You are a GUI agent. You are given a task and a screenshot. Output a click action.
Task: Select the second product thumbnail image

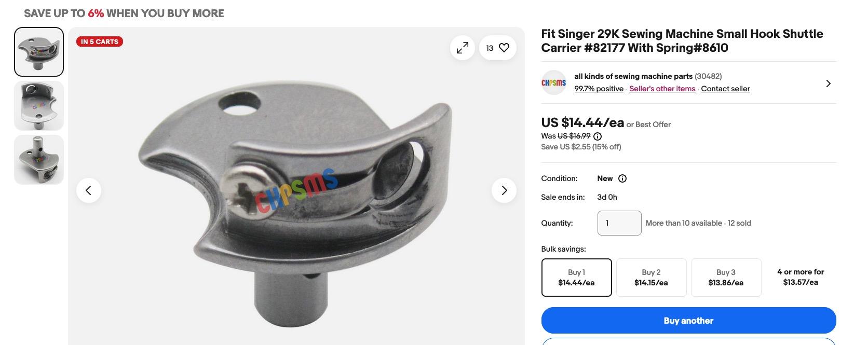click(x=39, y=106)
